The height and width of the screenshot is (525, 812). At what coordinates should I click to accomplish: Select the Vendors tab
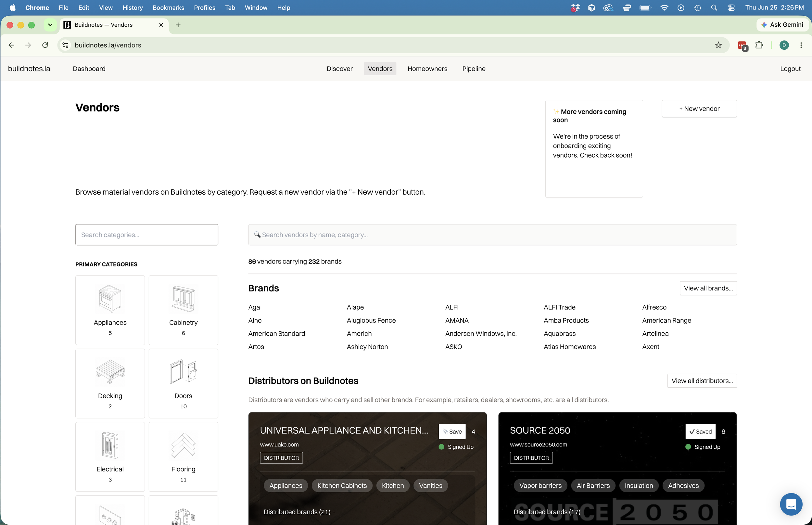[380, 69]
